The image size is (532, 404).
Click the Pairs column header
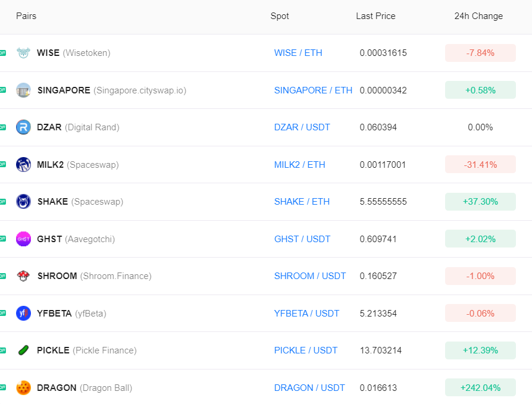(26, 16)
